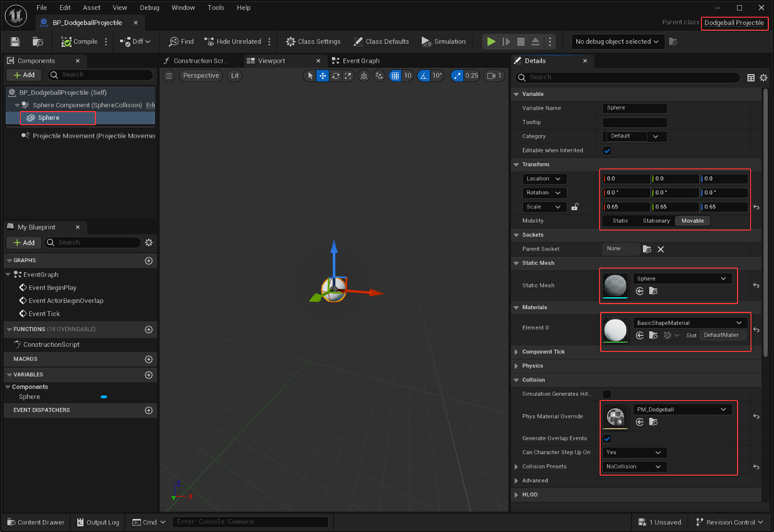Viewport: 774px width, 532px height.
Task: Open My Blueprint settings gear
Action: (x=149, y=243)
